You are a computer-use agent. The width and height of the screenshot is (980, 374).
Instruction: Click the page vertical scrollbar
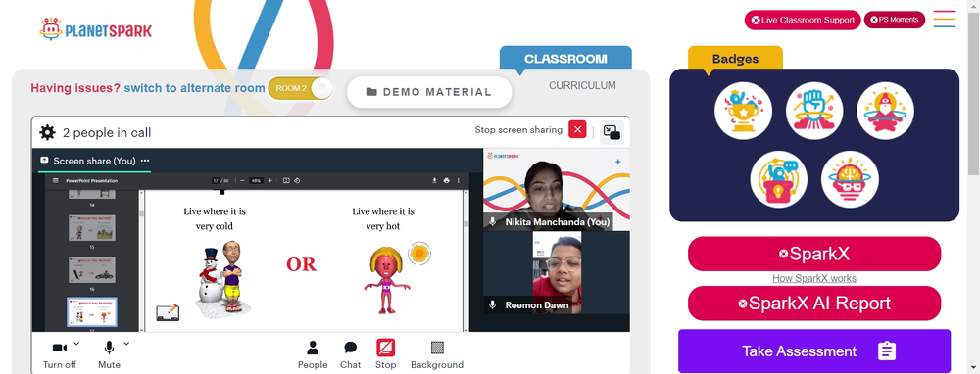pyautogui.click(x=974, y=94)
